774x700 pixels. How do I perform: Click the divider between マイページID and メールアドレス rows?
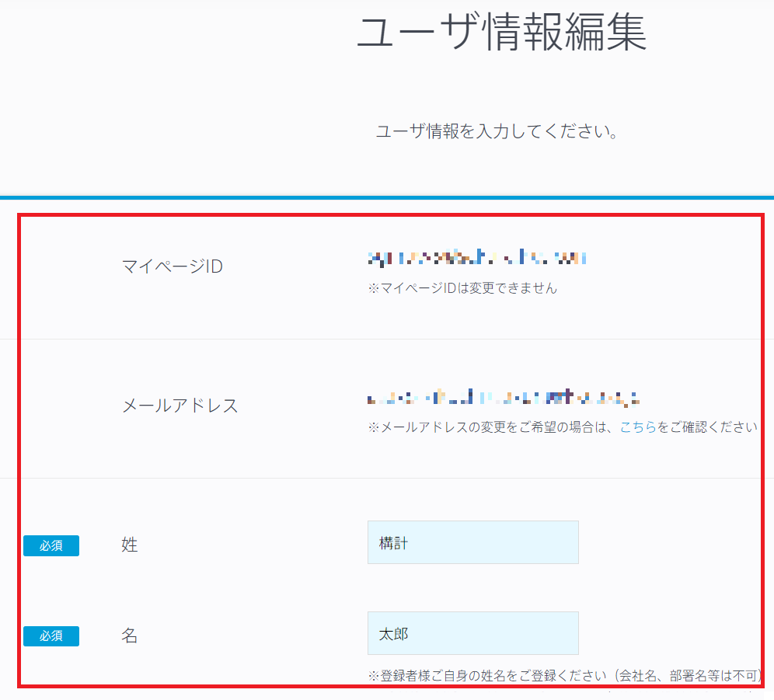pos(387,340)
